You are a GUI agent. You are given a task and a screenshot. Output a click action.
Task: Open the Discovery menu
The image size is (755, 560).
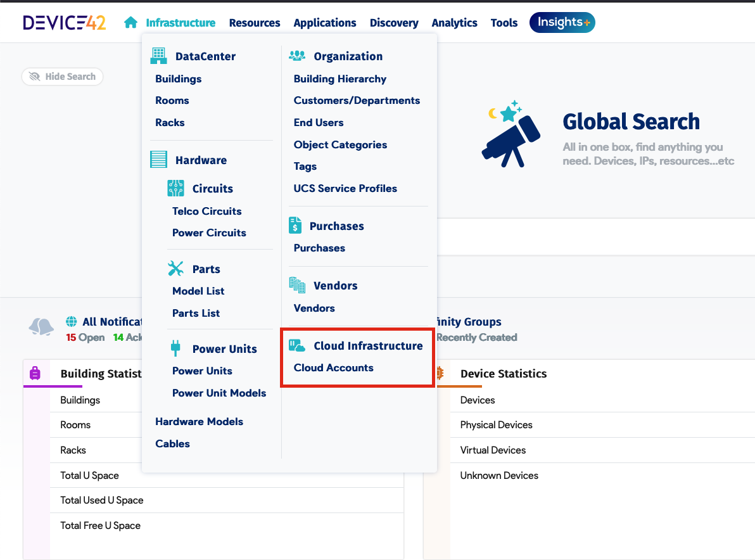pyautogui.click(x=394, y=23)
